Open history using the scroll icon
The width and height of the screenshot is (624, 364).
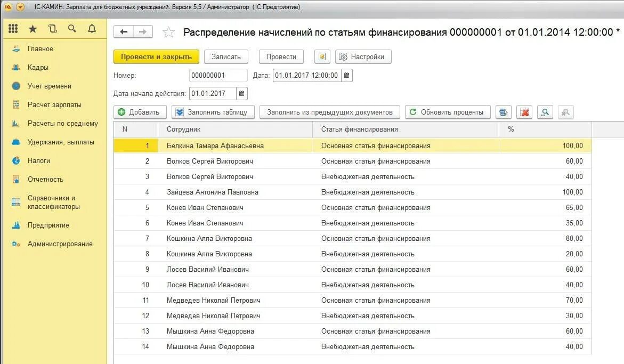pyautogui.click(x=53, y=28)
